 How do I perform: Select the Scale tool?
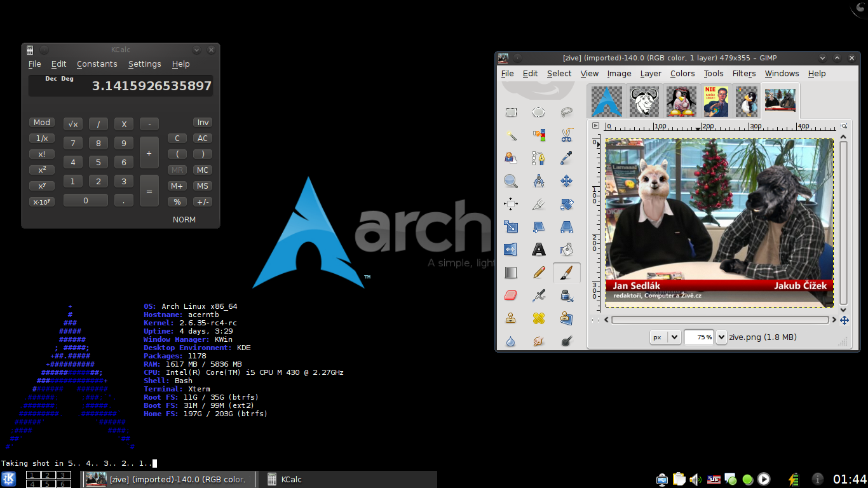(x=511, y=227)
